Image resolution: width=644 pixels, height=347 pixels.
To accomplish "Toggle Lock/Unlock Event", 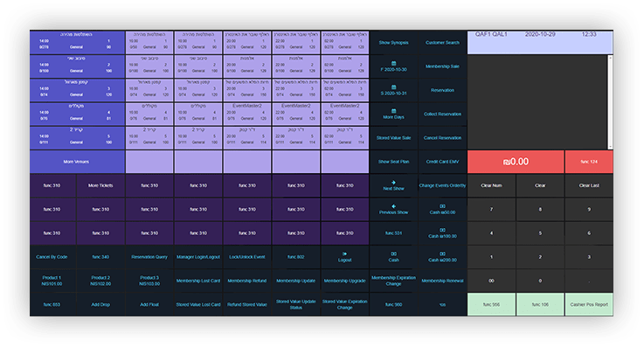I will [247, 257].
